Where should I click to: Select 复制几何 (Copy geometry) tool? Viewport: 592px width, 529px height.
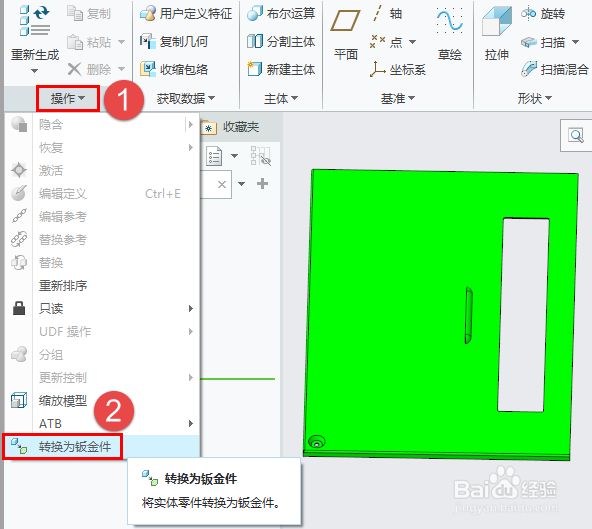(174, 42)
